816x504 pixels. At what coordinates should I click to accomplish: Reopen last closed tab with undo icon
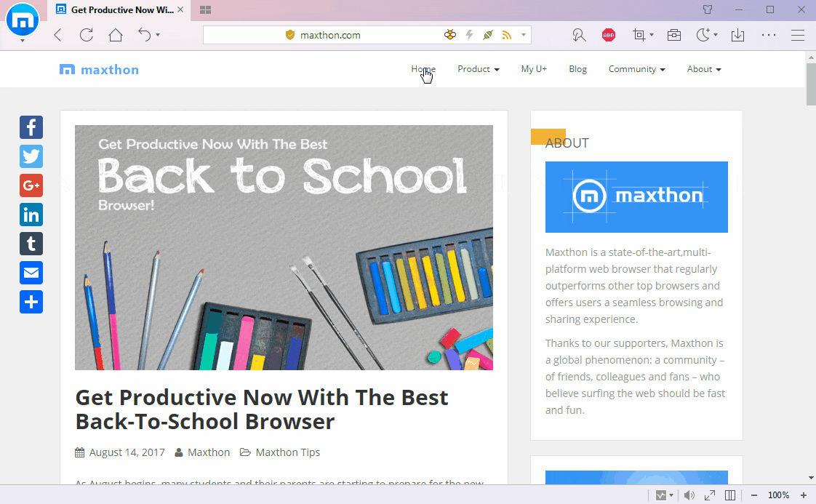point(144,35)
